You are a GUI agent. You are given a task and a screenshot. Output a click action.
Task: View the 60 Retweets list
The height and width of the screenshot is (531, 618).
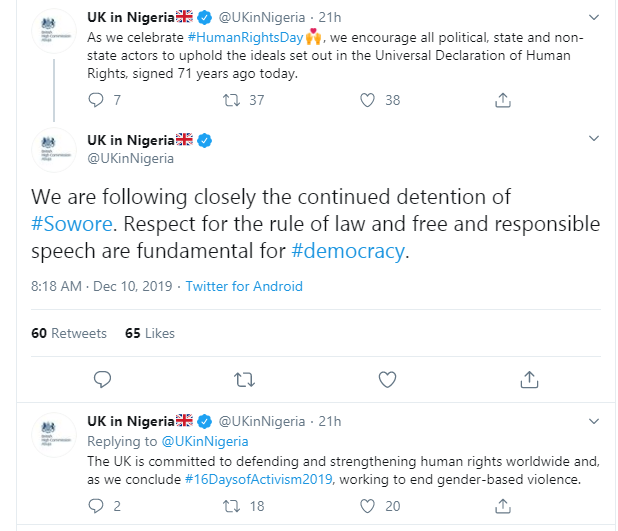pyautogui.click(x=69, y=334)
